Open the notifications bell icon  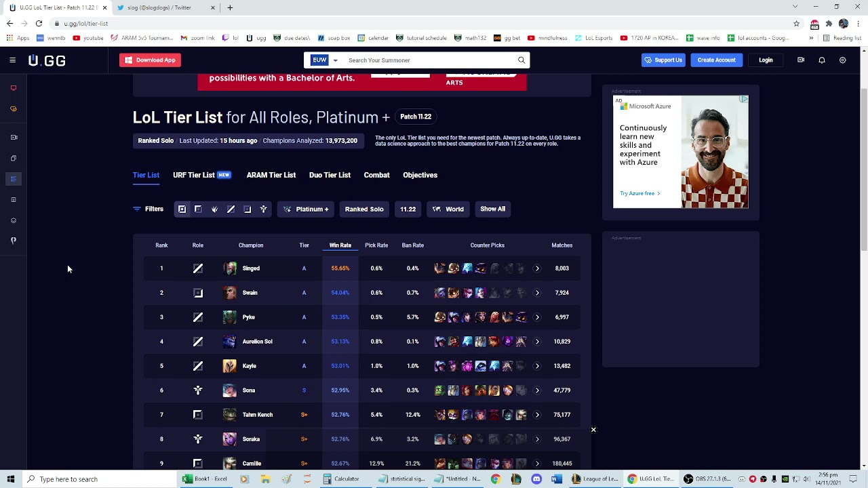click(x=822, y=60)
